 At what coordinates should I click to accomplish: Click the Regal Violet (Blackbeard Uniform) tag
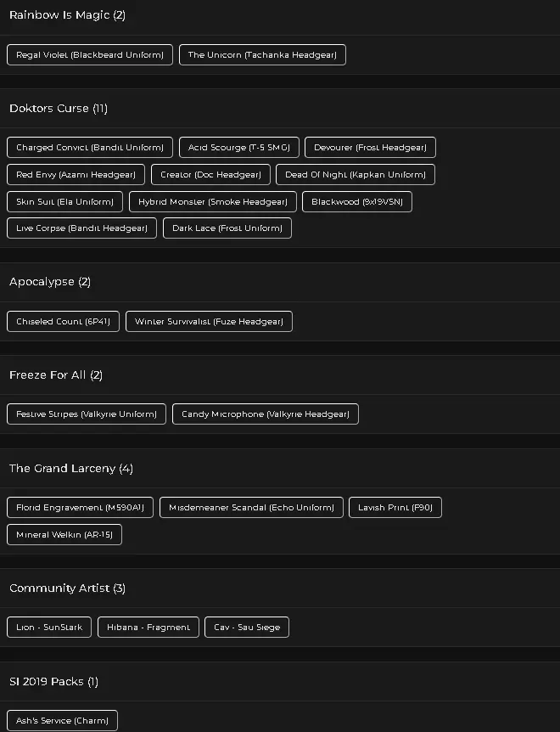point(90,55)
